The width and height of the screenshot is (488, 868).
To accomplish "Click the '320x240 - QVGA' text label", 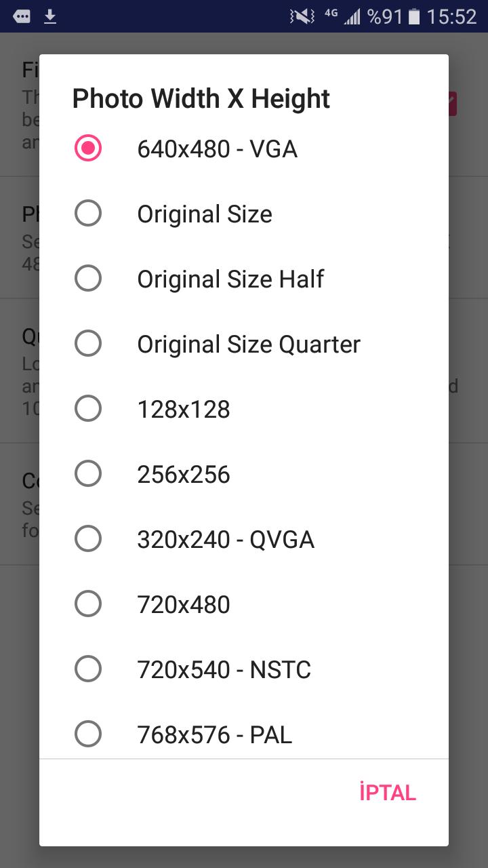I will click(226, 539).
